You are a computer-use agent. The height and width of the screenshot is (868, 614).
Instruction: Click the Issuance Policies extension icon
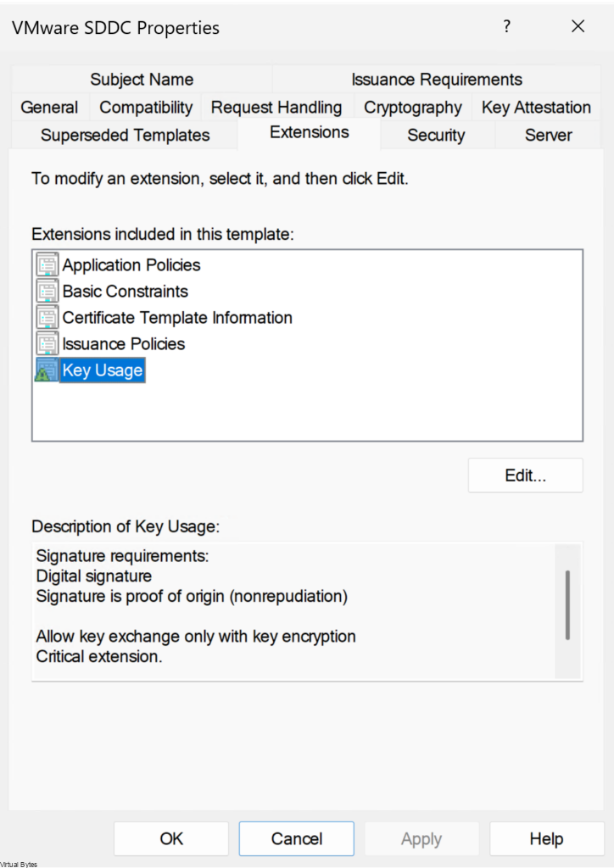pyautogui.click(x=47, y=344)
